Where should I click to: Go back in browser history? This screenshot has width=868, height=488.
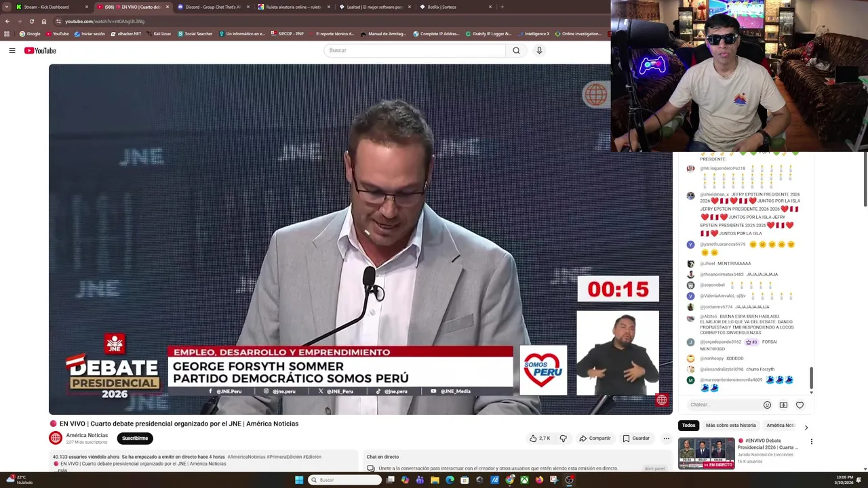pos(7,21)
